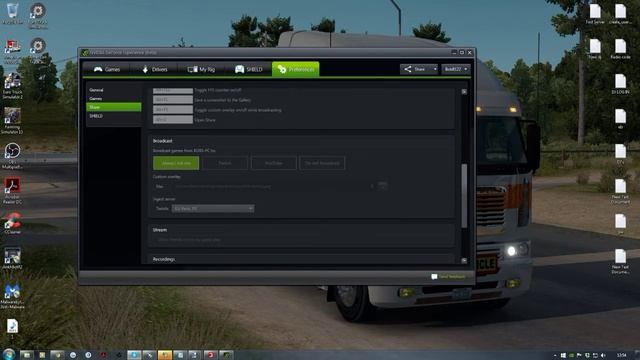Viewport: 640px width, 360px height.
Task: Select the top-right gear shortcut desktop icon
Action: coord(38,16)
